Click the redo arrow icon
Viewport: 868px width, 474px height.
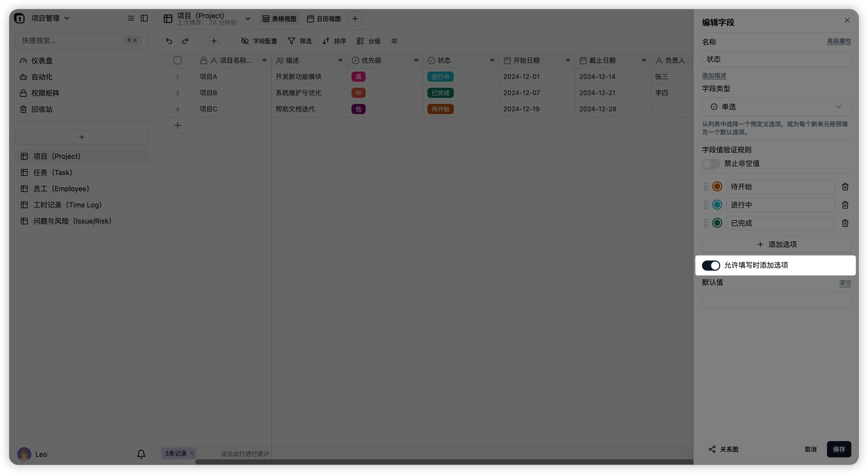(x=185, y=41)
